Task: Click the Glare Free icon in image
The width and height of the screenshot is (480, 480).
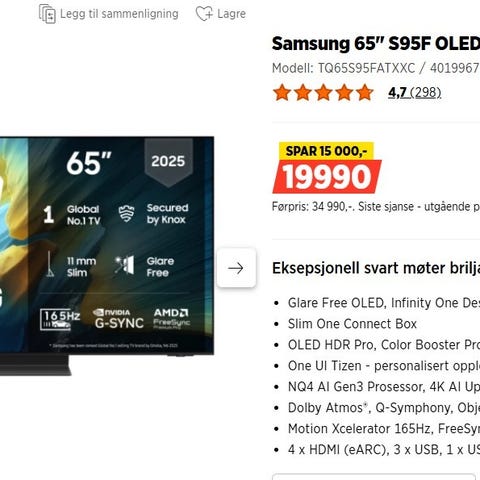Action: (125, 265)
